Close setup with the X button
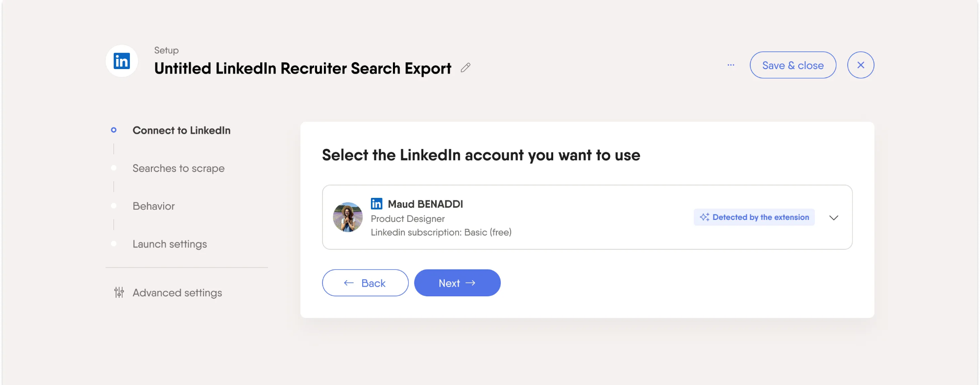 (x=860, y=65)
